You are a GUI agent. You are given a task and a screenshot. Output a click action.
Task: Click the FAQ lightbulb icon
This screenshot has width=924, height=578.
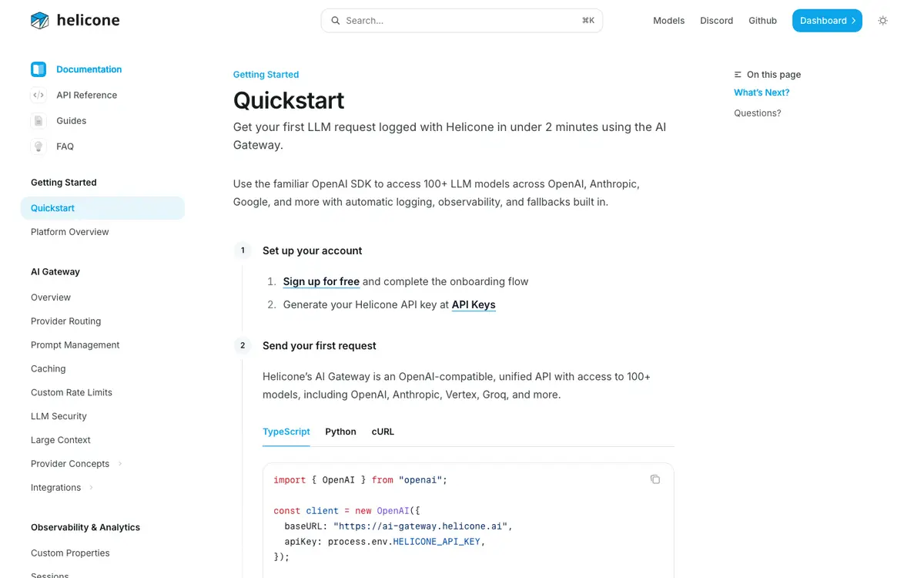coord(38,146)
